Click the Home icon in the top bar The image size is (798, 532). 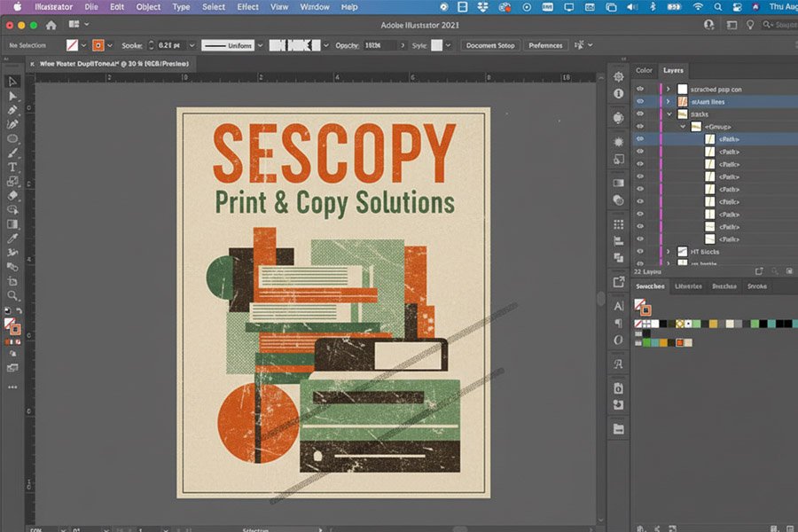[51, 26]
